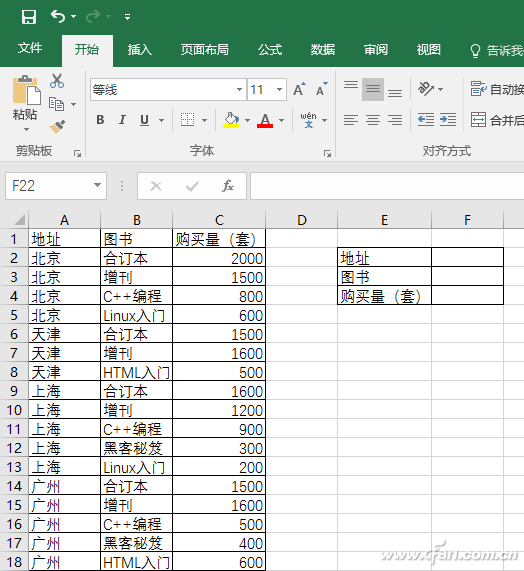Click the Increase Font Size icon

(300, 89)
